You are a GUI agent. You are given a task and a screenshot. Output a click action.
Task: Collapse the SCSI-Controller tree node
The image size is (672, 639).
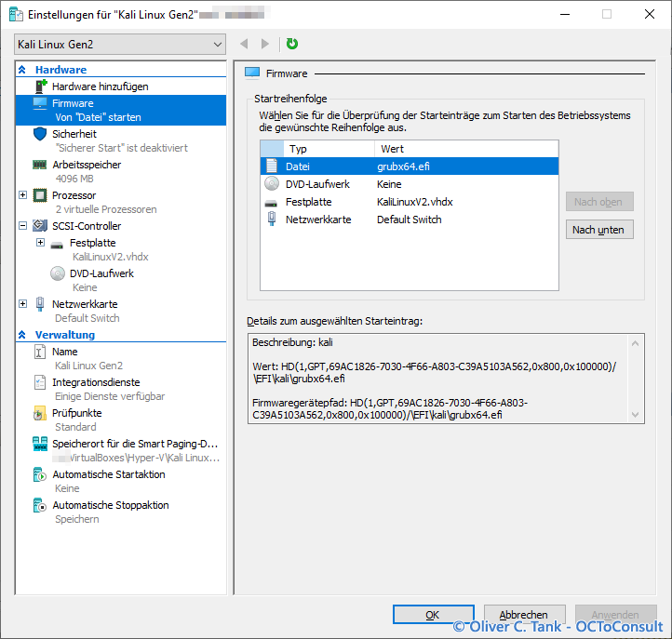pyautogui.click(x=23, y=226)
